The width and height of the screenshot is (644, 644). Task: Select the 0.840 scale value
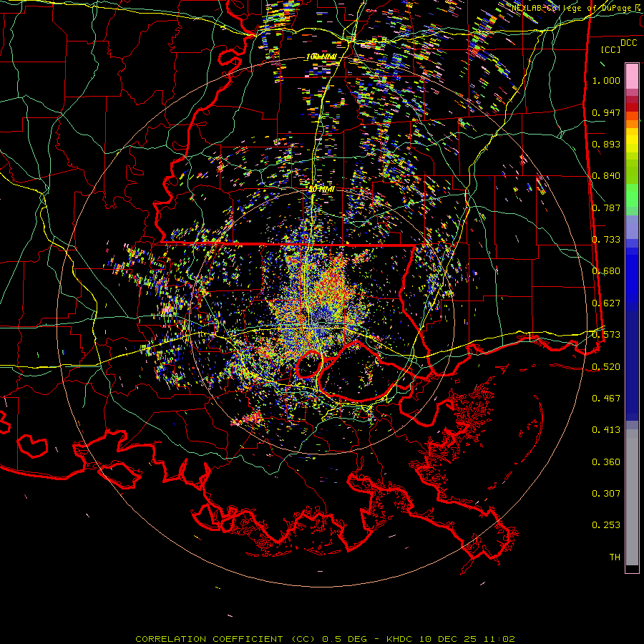(606, 176)
